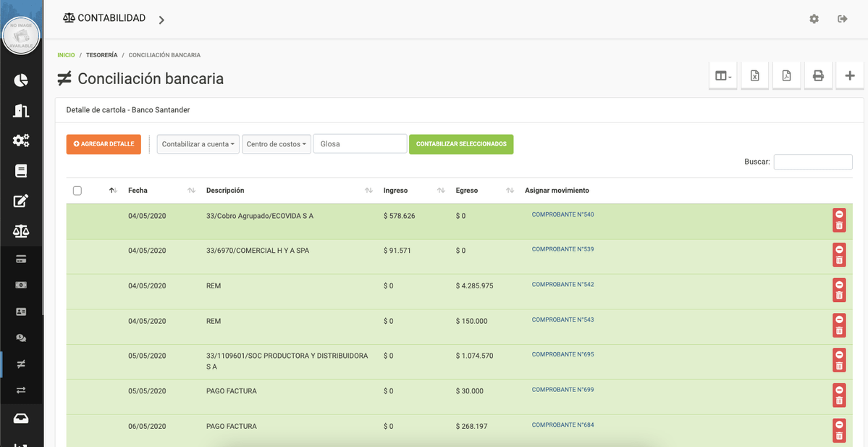
Task: Sort table by Fecha column header
Action: (x=138, y=191)
